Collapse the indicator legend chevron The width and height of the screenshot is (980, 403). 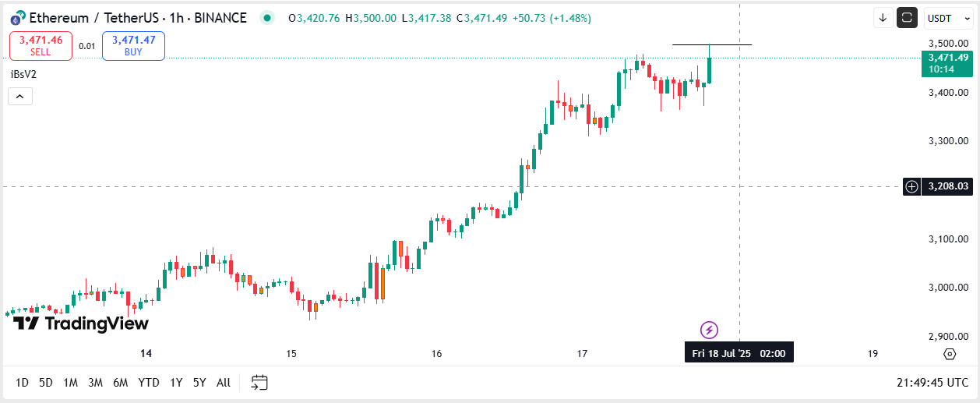(20, 97)
